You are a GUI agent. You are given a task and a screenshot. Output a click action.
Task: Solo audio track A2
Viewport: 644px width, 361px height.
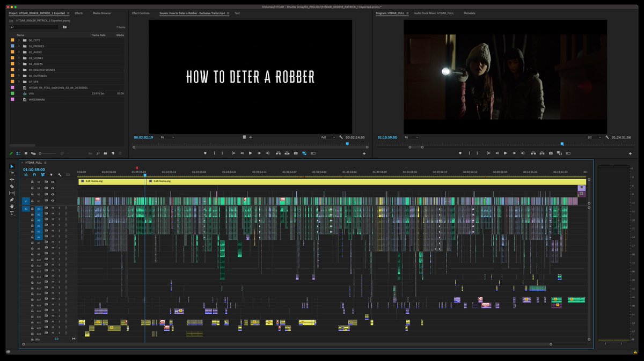click(x=59, y=213)
